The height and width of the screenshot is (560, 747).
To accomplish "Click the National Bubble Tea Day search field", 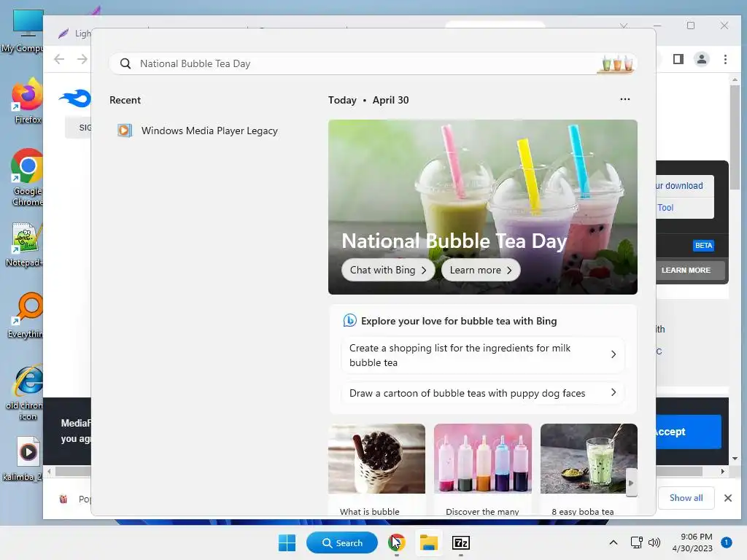I will (373, 64).
